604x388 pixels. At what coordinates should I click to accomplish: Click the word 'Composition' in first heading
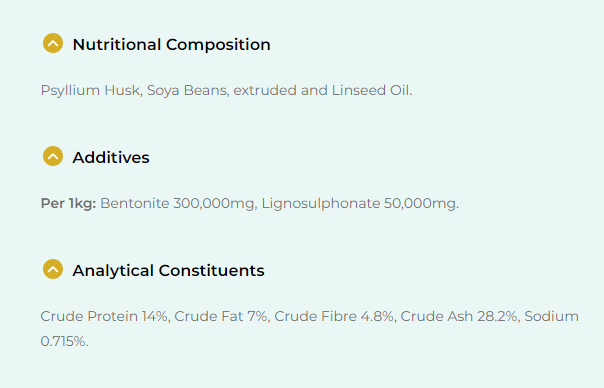coord(218,45)
